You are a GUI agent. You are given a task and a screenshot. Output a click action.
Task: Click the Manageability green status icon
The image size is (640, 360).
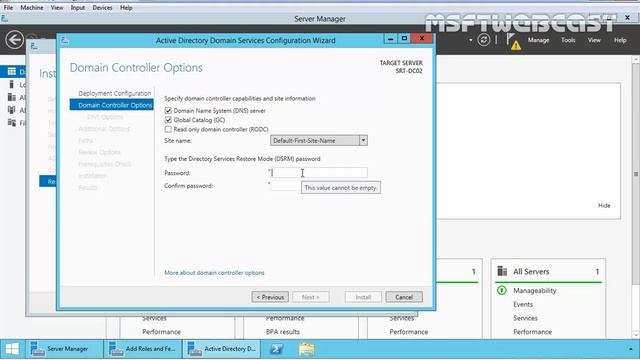pyautogui.click(x=502, y=290)
